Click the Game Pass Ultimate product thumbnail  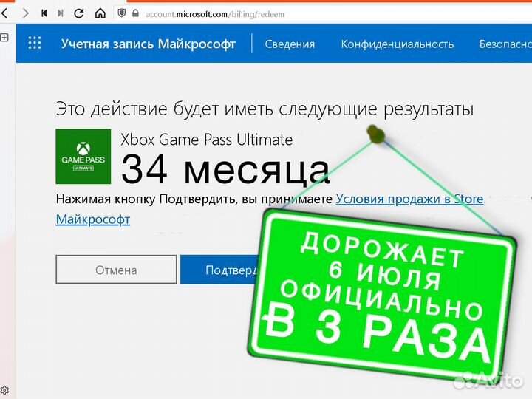(x=83, y=157)
